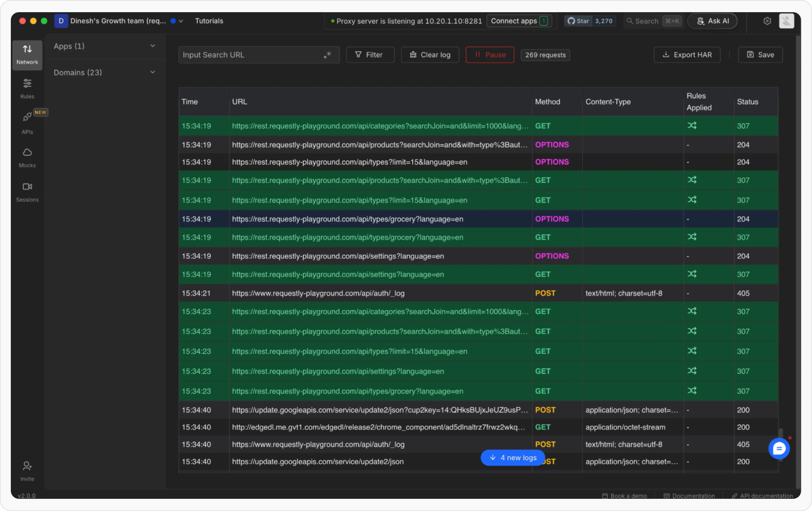Open the APIs section icon
Viewport: 812px width, 511px height.
27,117
